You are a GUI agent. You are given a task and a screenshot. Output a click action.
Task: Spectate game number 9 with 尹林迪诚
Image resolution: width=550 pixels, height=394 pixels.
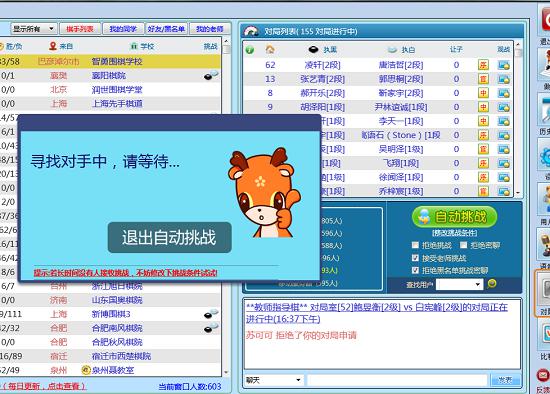click(503, 107)
